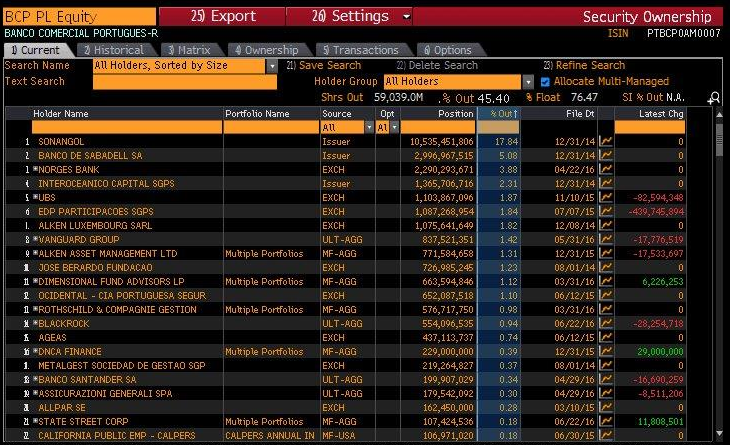Open chart icon for AGEAS row
The height and width of the screenshot is (445, 730).
pos(606,337)
